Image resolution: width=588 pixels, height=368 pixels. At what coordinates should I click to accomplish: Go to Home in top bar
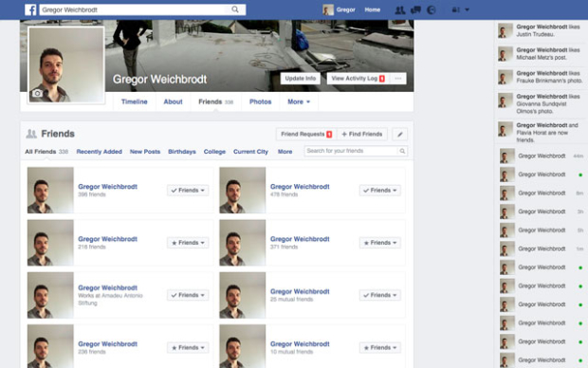[373, 10]
